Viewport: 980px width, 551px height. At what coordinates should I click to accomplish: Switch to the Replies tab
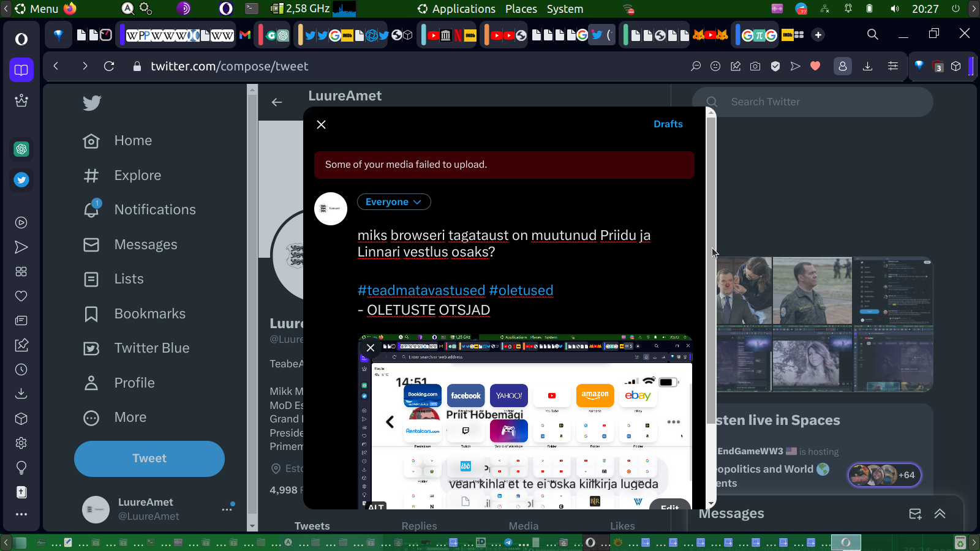420,526
